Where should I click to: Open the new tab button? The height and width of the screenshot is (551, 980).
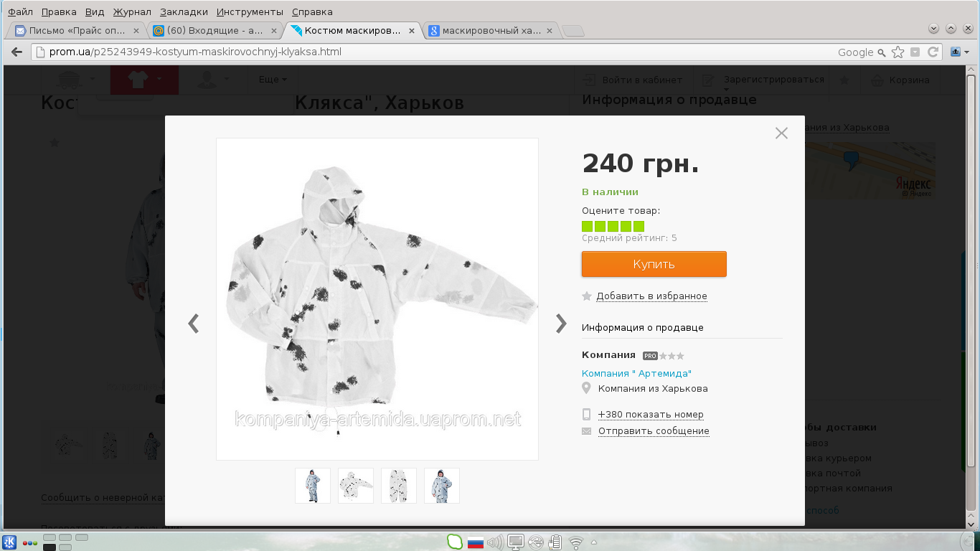[573, 31]
